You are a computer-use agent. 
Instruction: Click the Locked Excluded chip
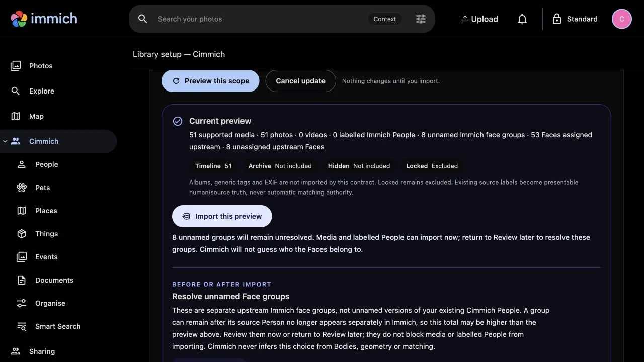coord(432,166)
